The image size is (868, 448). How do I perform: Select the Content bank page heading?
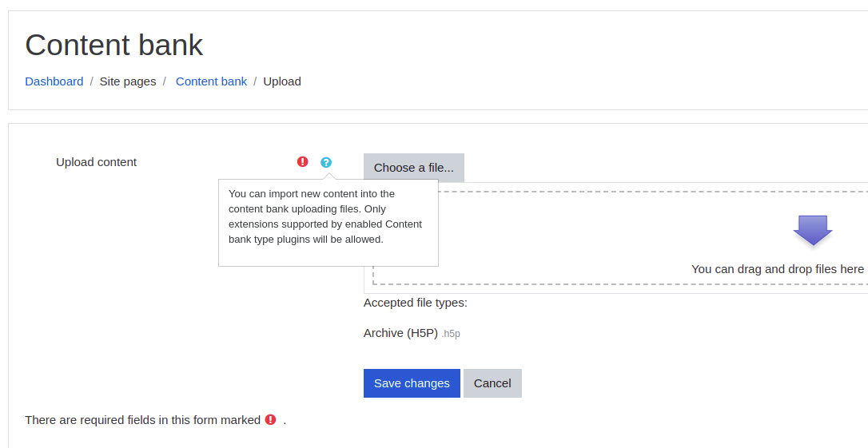114,45
